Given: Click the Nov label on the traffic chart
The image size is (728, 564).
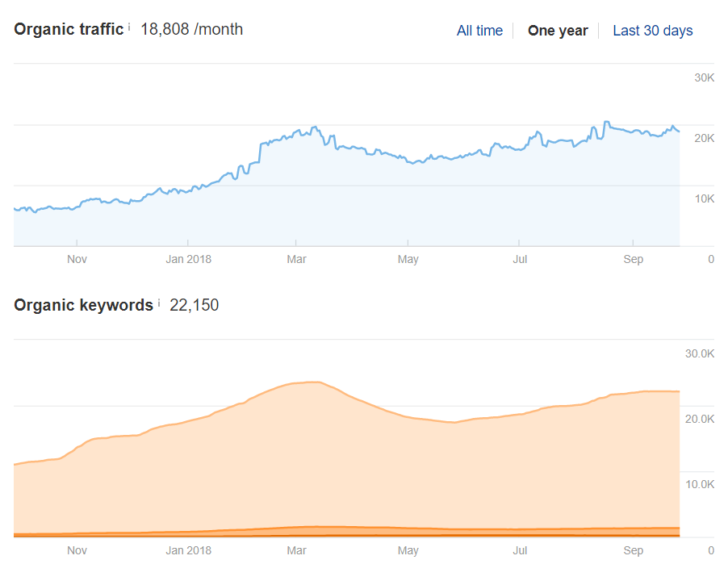Looking at the screenshot, I should pos(77,259).
